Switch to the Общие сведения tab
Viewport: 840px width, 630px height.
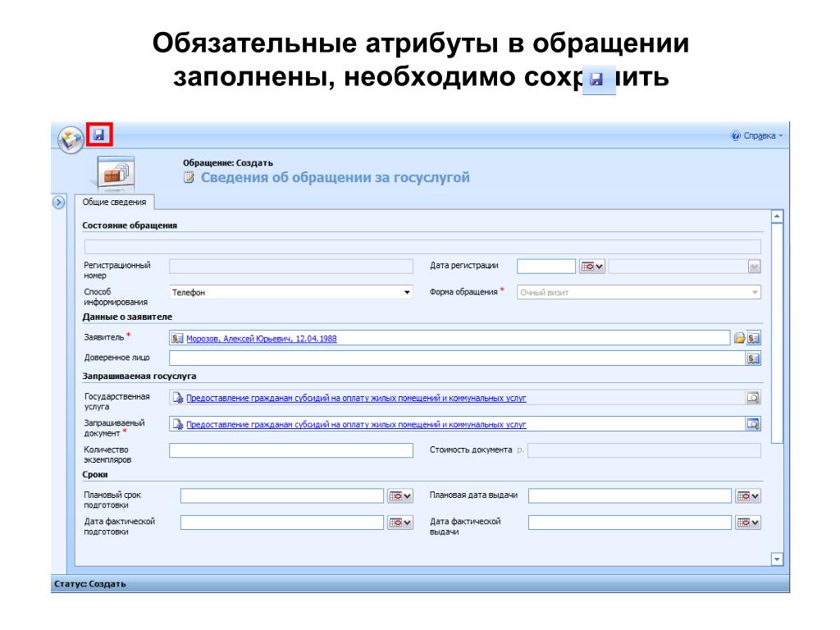(x=114, y=202)
